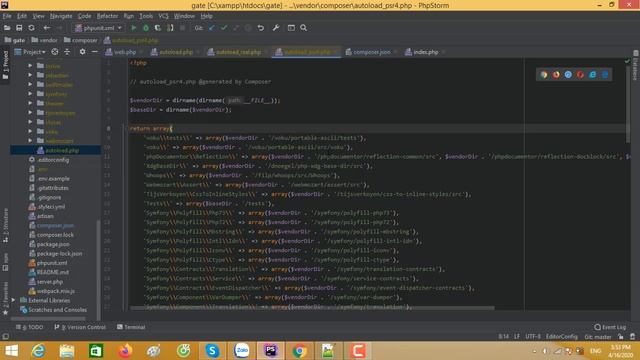Open the LF line separator selector

tap(517, 337)
